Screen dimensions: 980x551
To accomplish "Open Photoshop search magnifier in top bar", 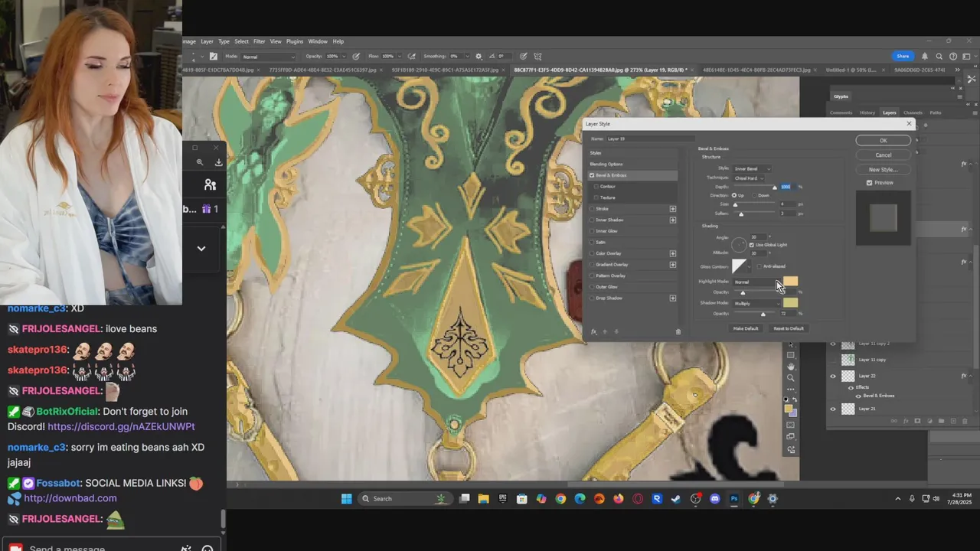I will (939, 56).
